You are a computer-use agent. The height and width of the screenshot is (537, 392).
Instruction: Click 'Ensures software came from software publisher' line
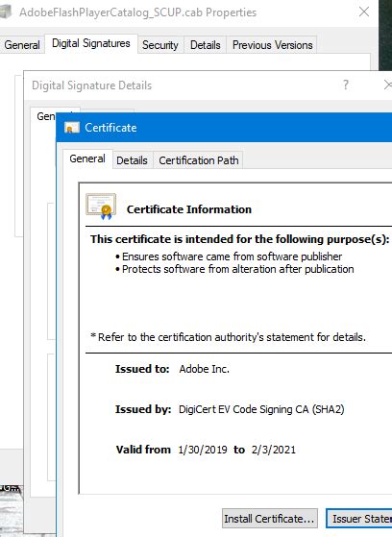[x=232, y=256]
